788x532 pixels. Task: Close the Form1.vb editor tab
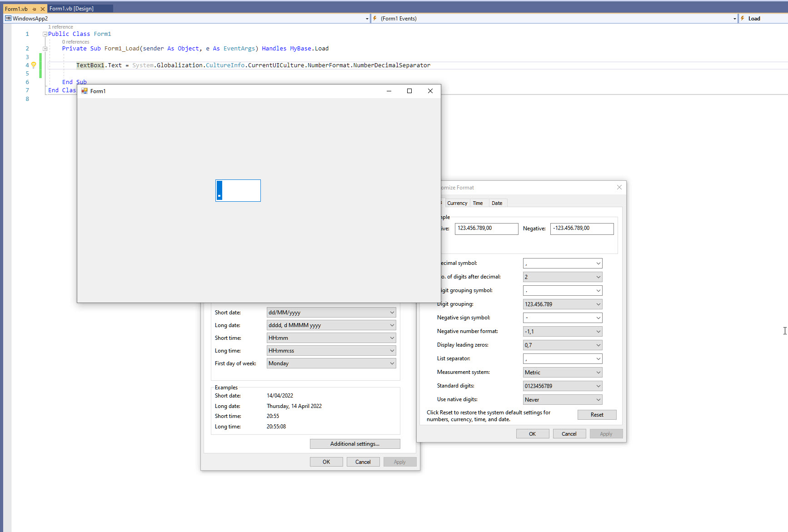(43, 9)
